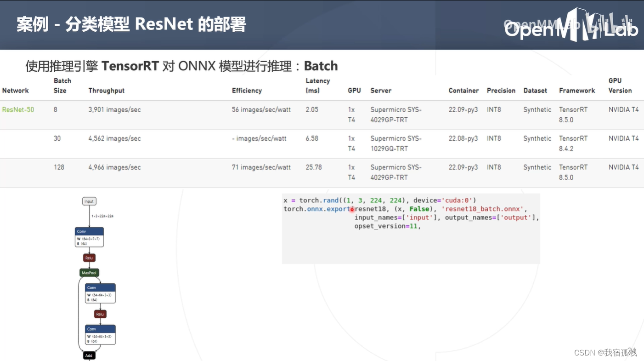Click the 'opset_version=11,' code line
This screenshot has height=361, width=644.
[388, 226]
